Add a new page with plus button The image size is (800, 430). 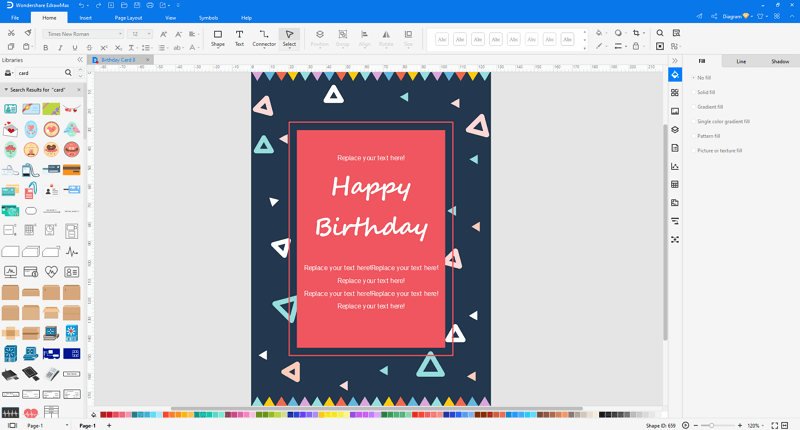pyautogui.click(x=111, y=425)
